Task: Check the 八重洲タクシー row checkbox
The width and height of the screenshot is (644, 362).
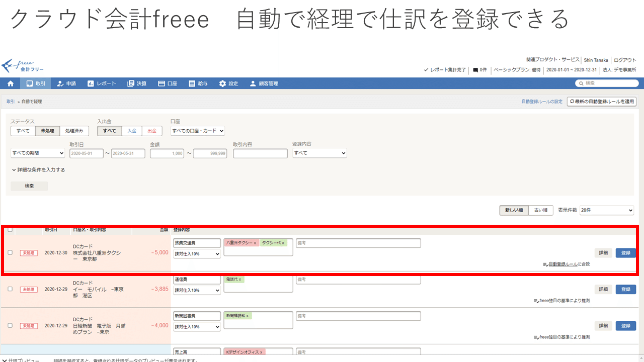Action: tap(10, 252)
